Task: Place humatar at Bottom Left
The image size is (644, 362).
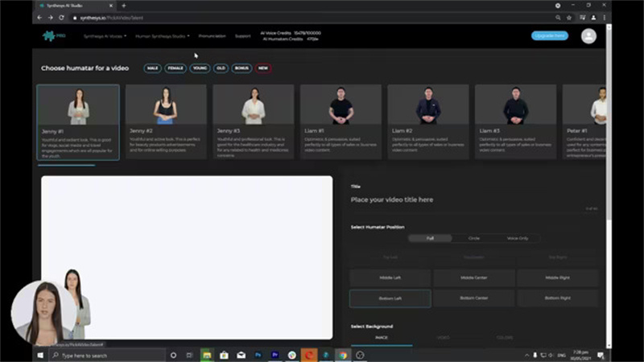Action: (390, 298)
